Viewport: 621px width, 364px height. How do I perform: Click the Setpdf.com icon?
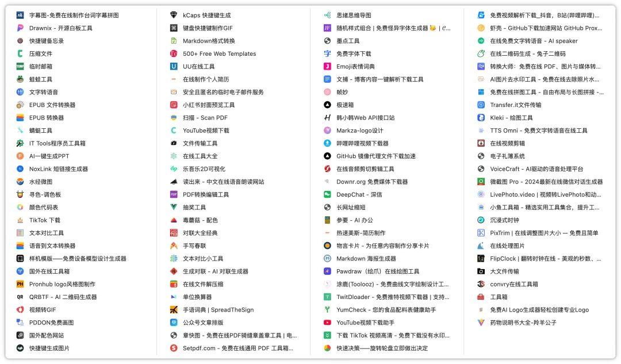click(174, 348)
